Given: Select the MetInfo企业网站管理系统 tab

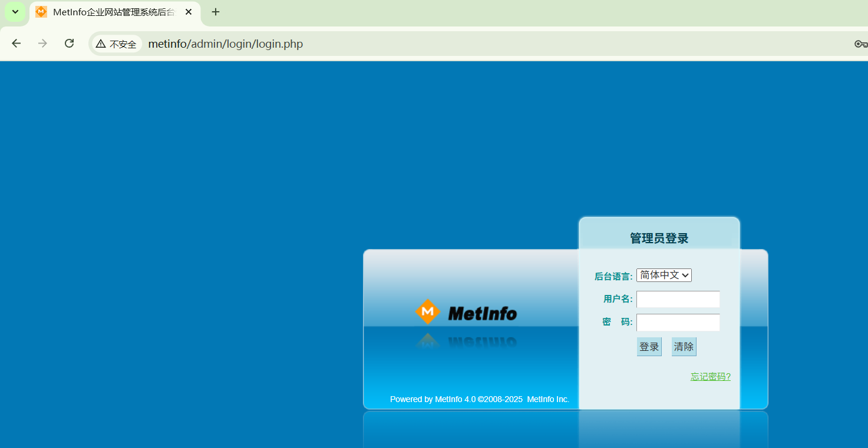Looking at the screenshot, I should [x=112, y=12].
